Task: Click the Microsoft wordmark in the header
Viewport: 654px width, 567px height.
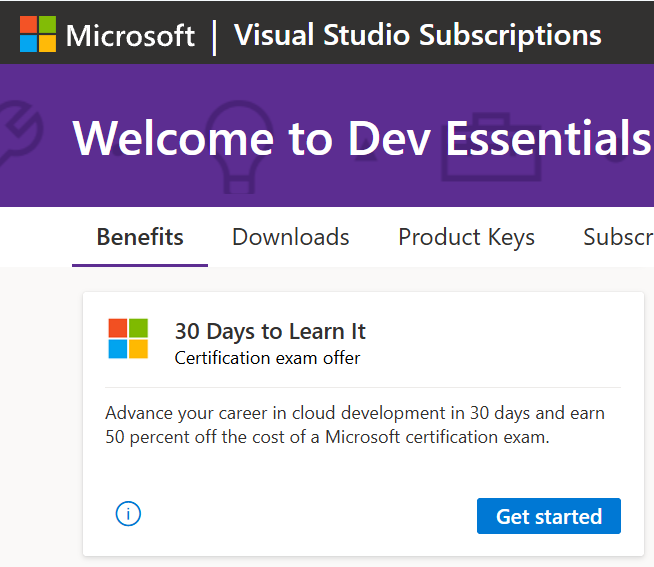Action: (x=130, y=36)
